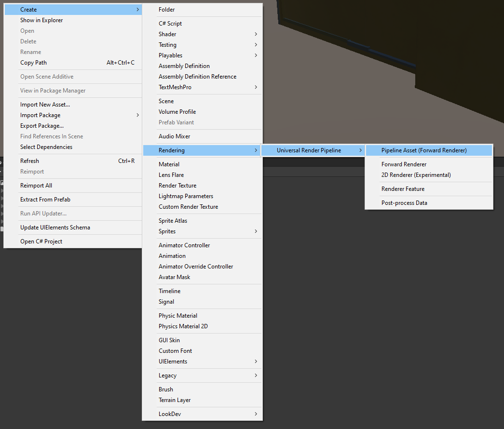Create a Terrain Layer
This screenshot has width=504, height=429.
[202, 400]
